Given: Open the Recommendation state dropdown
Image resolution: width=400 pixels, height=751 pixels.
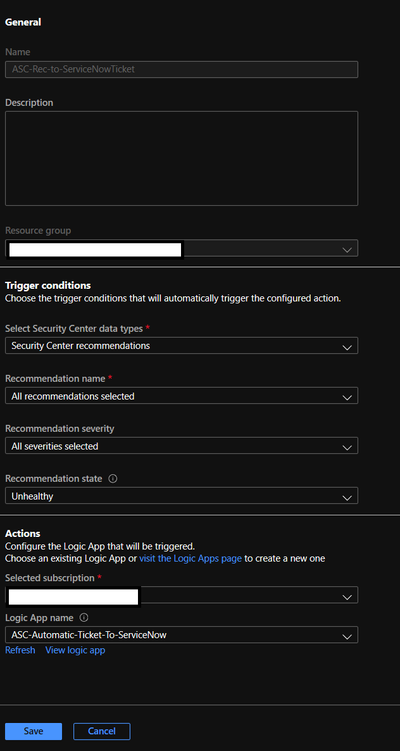Looking at the screenshot, I should [x=182, y=496].
